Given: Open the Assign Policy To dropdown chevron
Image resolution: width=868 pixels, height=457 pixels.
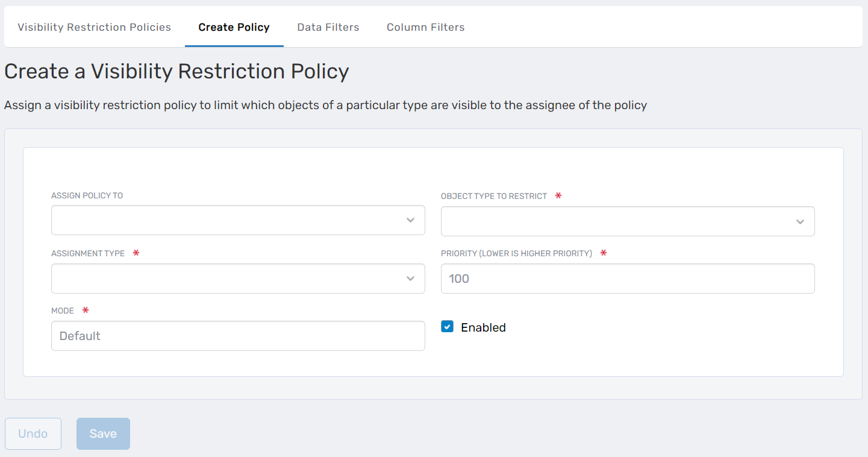Looking at the screenshot, I should click(x=410, y=220).
